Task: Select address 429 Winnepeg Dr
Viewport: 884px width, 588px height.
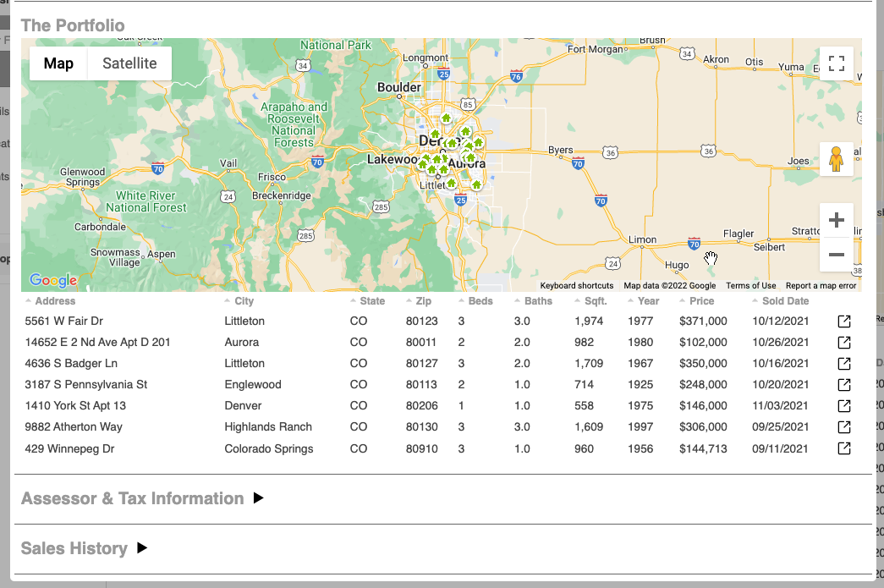Action: (x=69, y=448)
